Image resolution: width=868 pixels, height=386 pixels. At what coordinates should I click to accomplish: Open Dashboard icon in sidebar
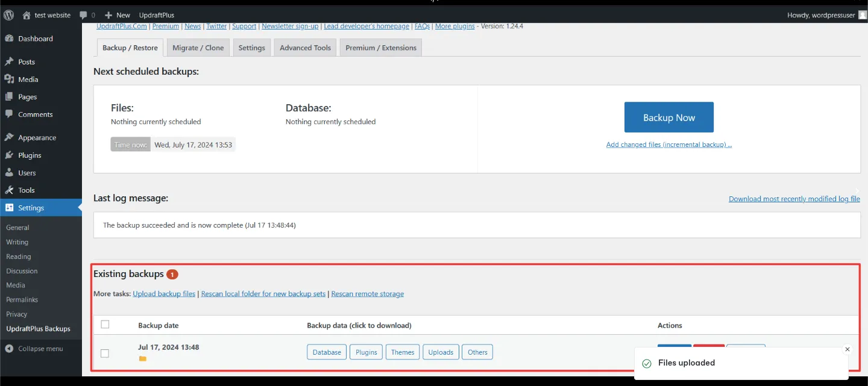click(x=9, y=39)
